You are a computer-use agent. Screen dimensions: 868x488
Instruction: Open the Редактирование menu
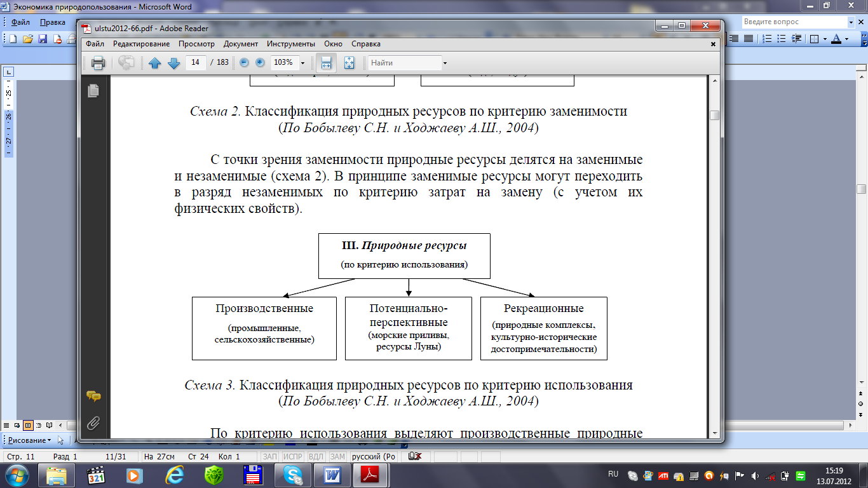(141, 44)
